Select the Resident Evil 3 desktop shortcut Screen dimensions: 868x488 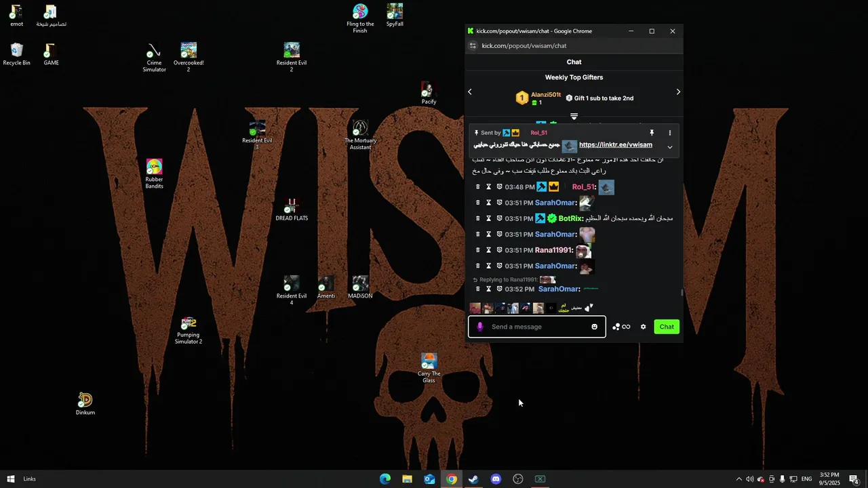pyautogui.click(x=257, y=136)
